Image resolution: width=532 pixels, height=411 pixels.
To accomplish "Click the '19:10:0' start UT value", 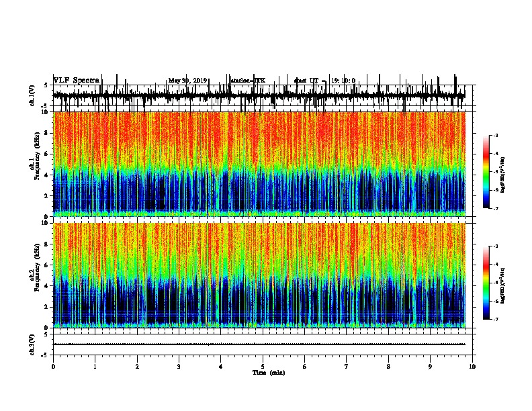I will 343,81.
